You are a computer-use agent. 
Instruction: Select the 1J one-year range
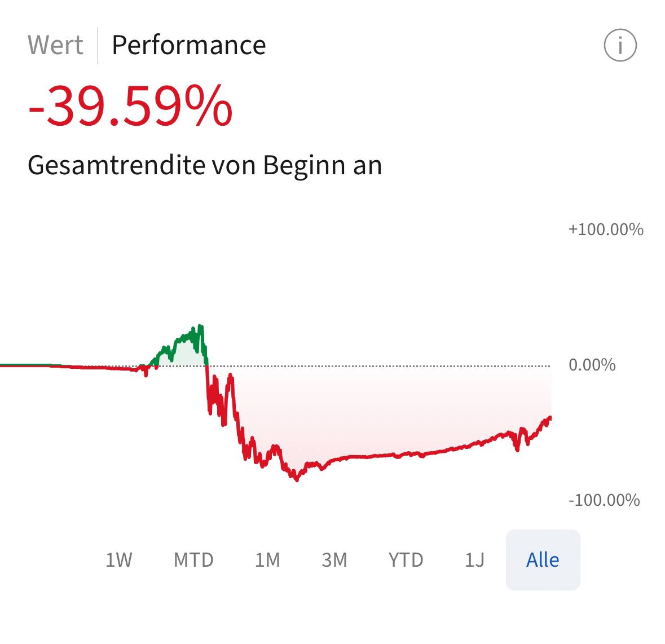[474, 560]
